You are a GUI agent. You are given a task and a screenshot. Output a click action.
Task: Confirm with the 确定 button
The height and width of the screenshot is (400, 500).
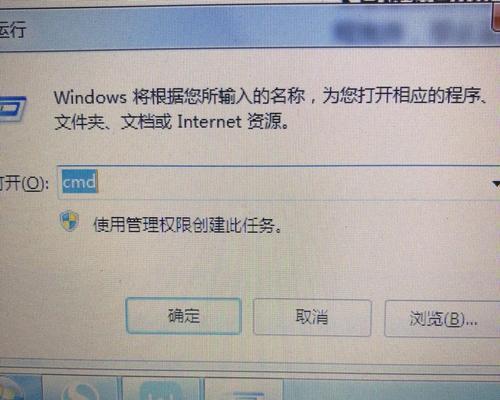184,316
